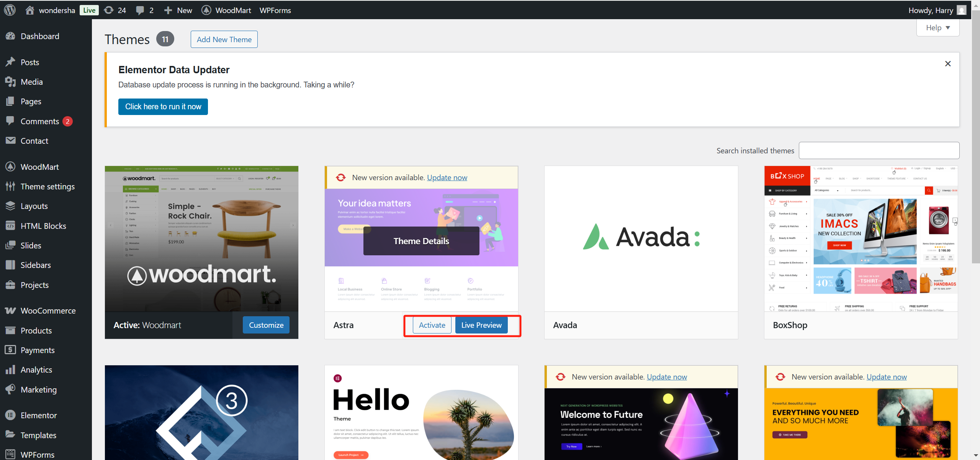Image resolution: width=980 pixels, height=460 pixels.
Task: Open the Theme settings menu item
Action: point(47,186)
